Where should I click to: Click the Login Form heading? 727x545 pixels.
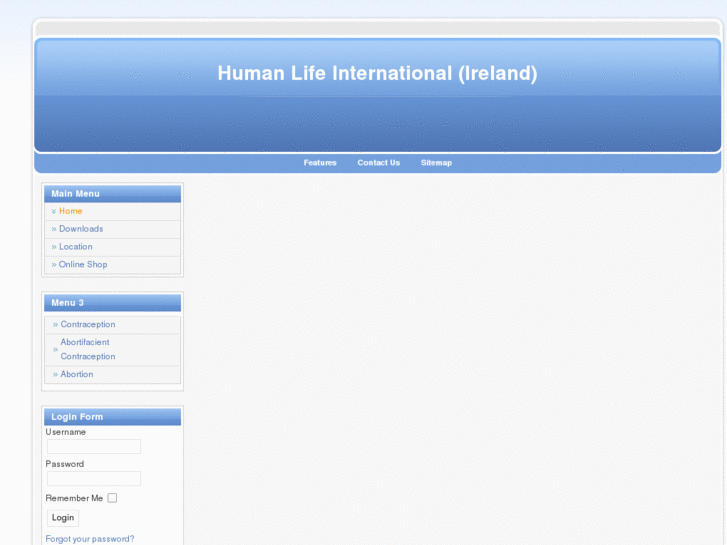[x=77, y=417]
